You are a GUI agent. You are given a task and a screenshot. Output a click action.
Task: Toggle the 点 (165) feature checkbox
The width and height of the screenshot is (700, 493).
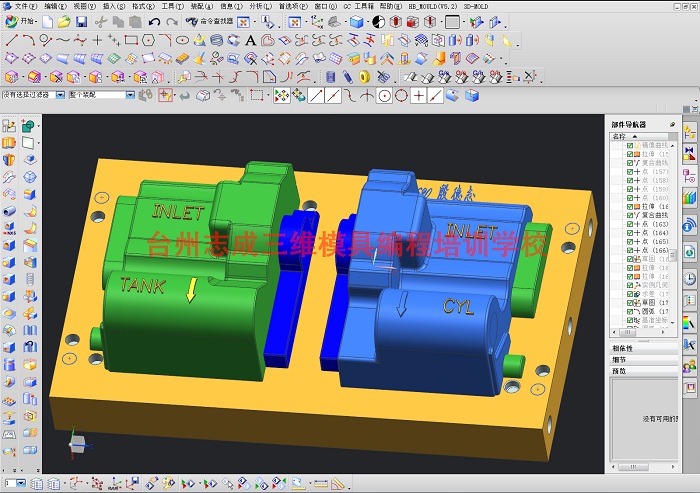pos(630,242)
